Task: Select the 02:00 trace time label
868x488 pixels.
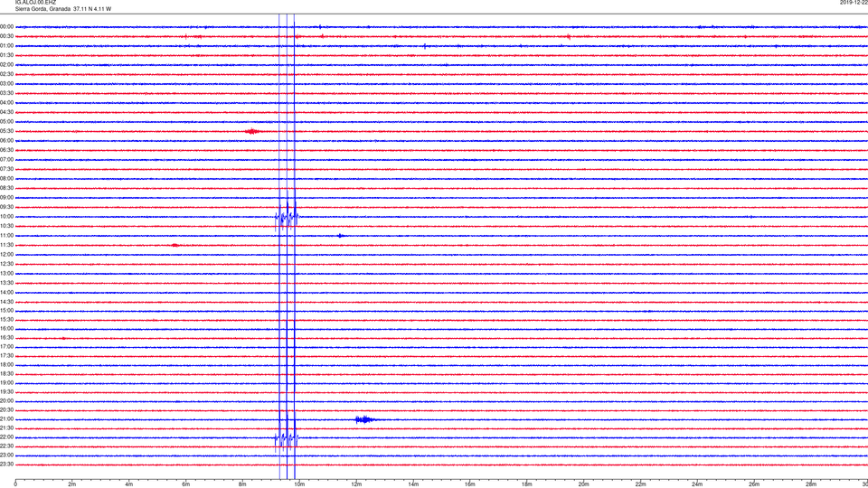Action: point(6,65)
